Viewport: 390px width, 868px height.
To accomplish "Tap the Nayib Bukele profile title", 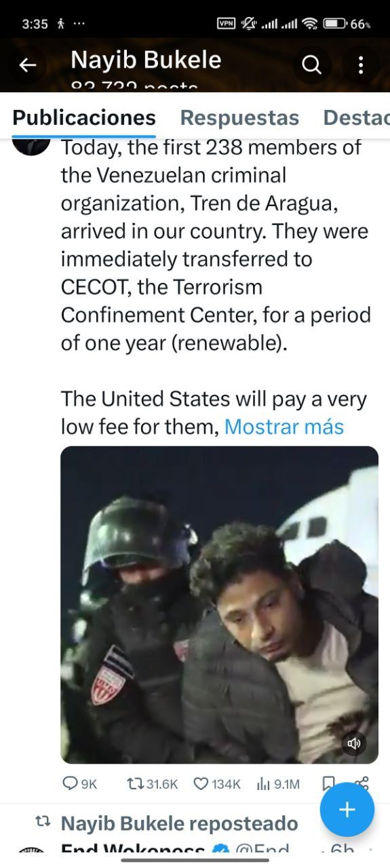I will pos(146,60).
